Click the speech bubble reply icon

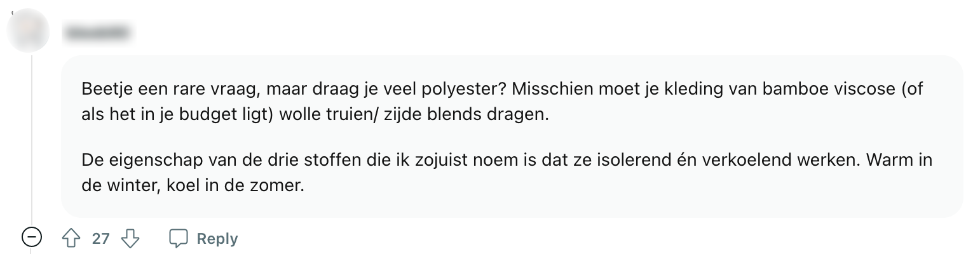point(179,239)
